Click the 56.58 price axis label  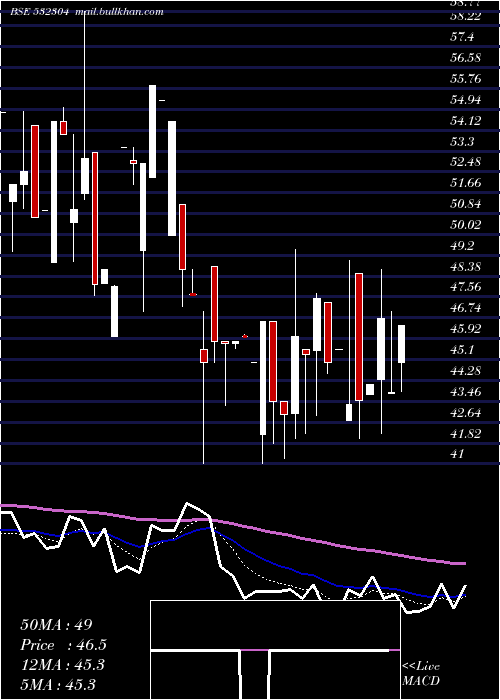pyautogui.click(x=466, y=58)
